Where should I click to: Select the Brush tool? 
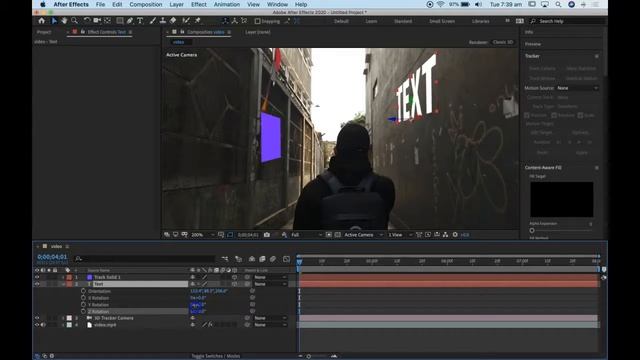152,20
